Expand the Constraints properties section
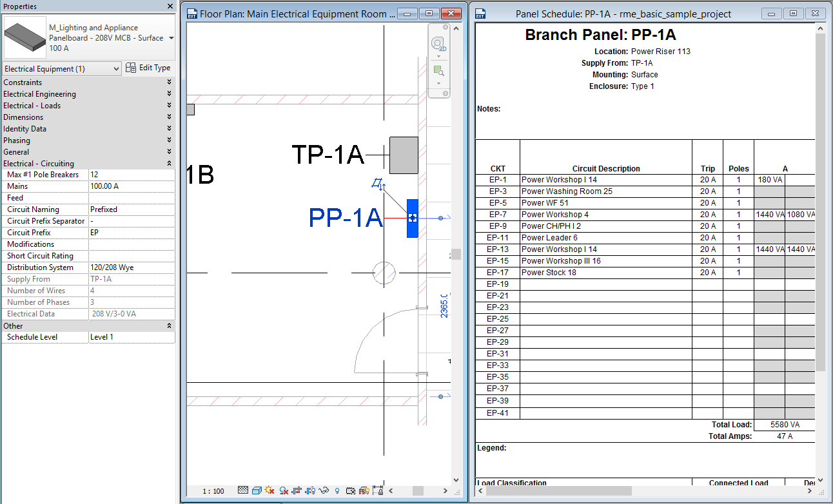The height and width of the screenshot is (504, 833). (170, 82)
